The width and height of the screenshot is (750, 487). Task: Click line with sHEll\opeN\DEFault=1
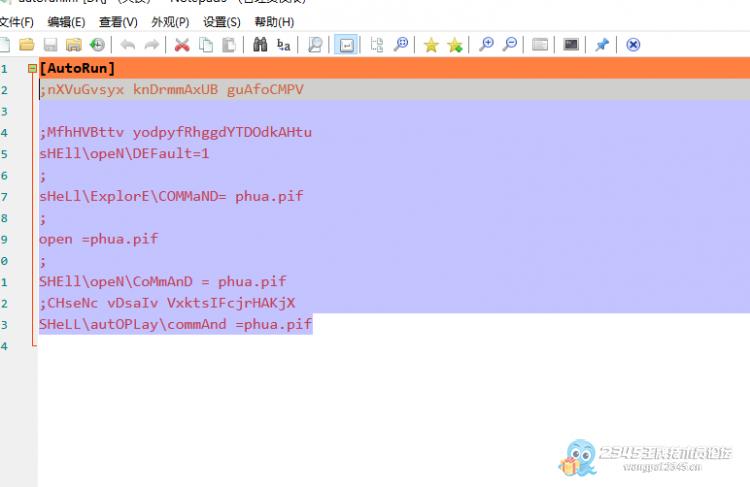coord(124,154)
